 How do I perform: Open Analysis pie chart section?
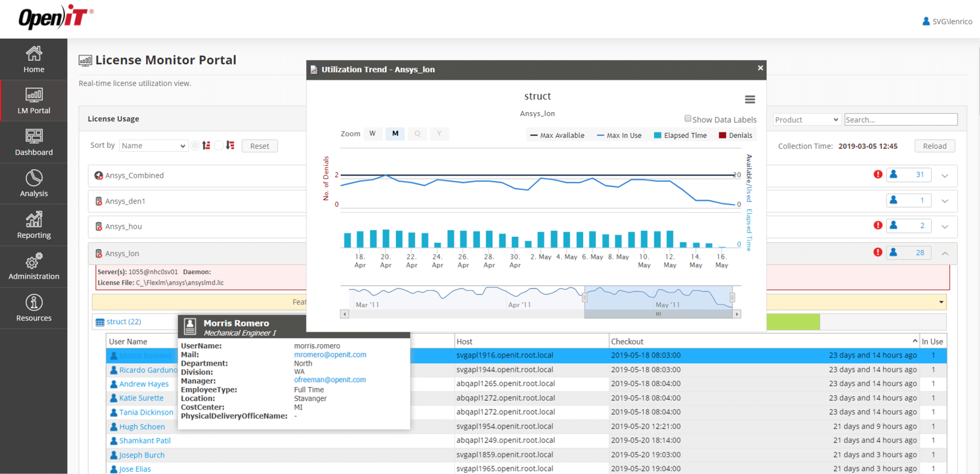pos(34,184)
